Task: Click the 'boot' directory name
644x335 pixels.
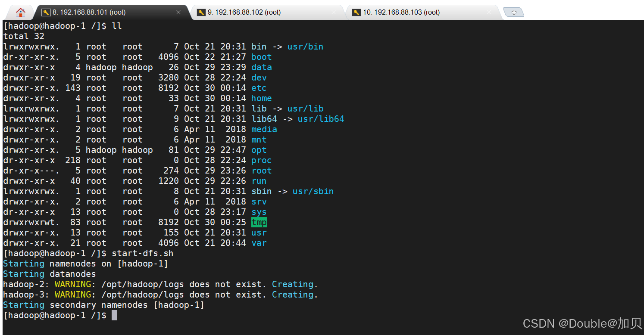Action: coord(262,57)
